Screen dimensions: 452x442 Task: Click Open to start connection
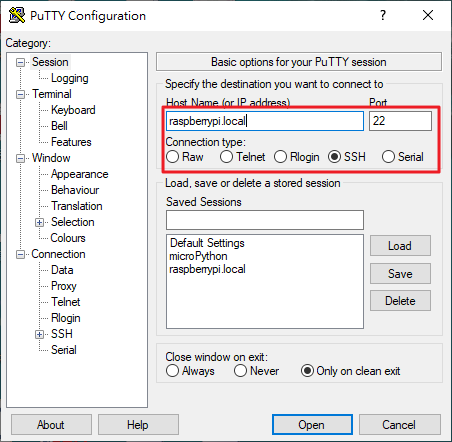(x=312, y=425)
